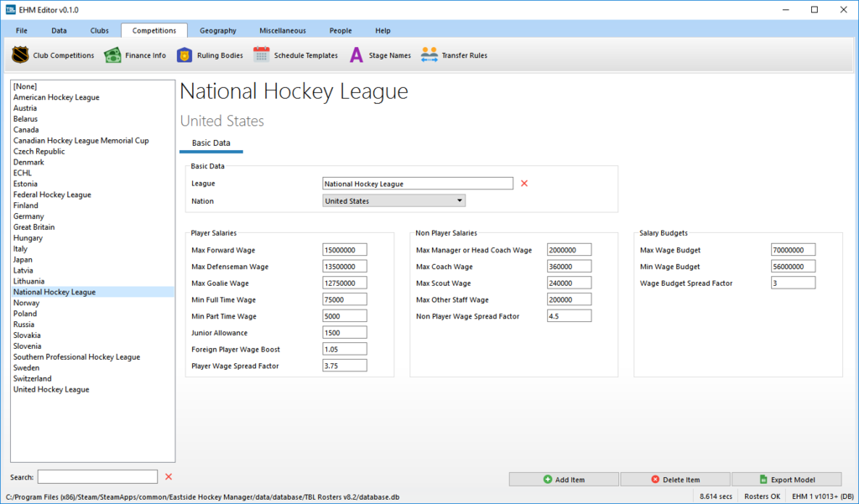859x504 pixels.
Task: Select Russia in the league list
Action: coord(92,325)
